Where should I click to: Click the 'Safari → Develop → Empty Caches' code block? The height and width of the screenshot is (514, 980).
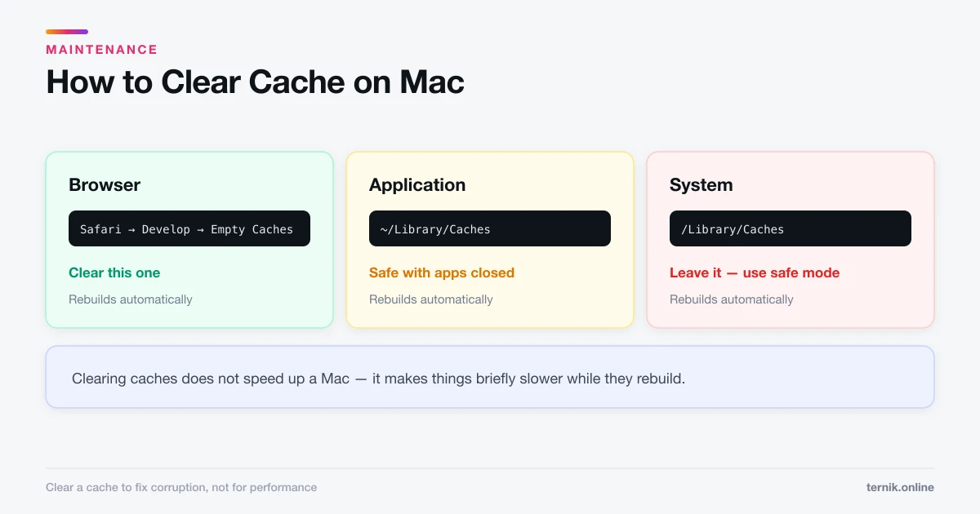(x=189, y=228)
